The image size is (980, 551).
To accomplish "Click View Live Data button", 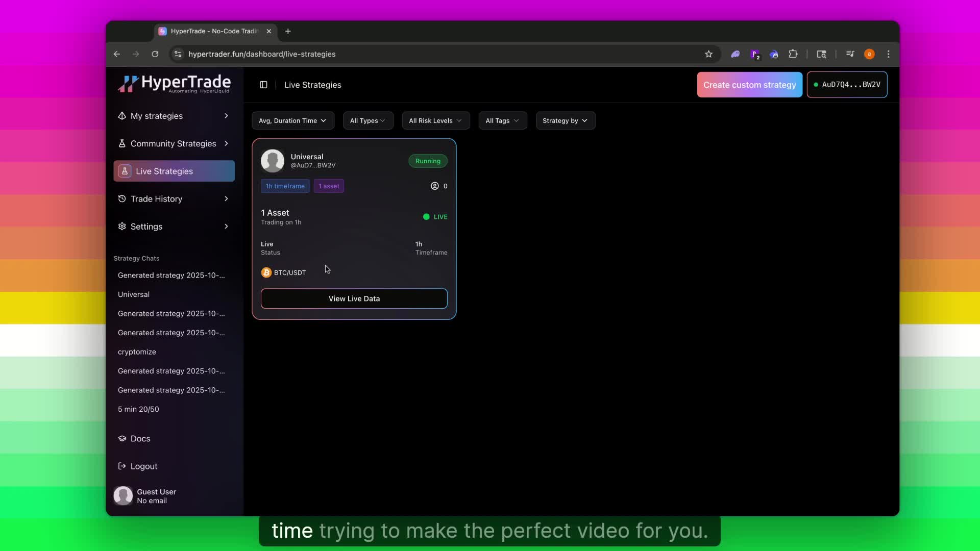I will [x=354, y=298].
